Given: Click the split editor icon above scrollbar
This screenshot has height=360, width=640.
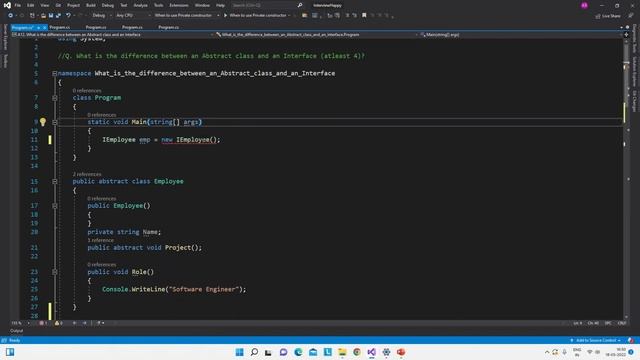Looking at the screenshot, I should point(626,35).
